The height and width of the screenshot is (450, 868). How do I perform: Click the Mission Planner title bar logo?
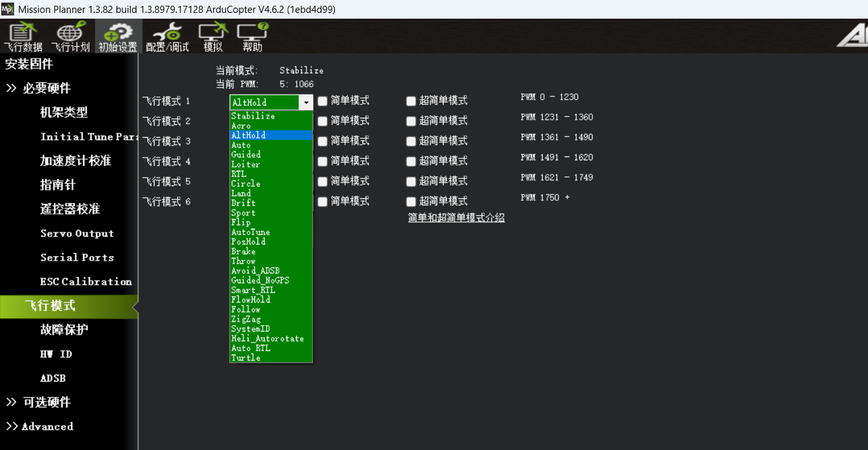(8, 9)
